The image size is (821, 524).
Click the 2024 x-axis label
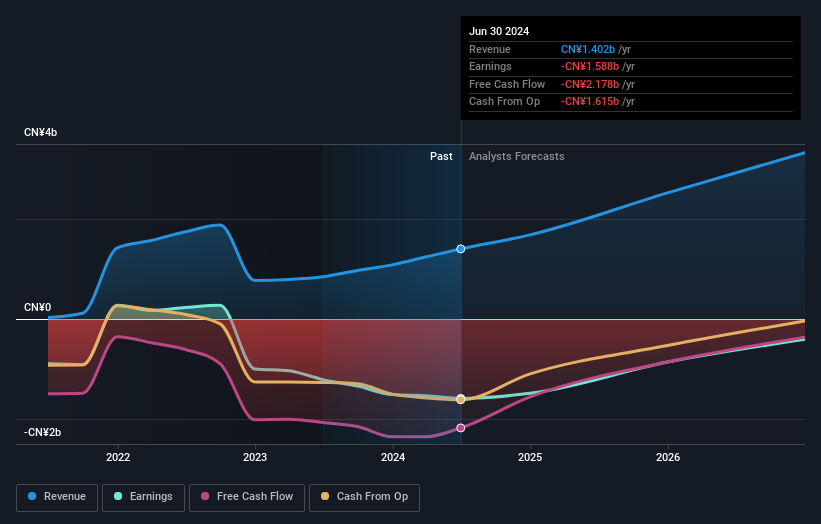tap(393, 458)
